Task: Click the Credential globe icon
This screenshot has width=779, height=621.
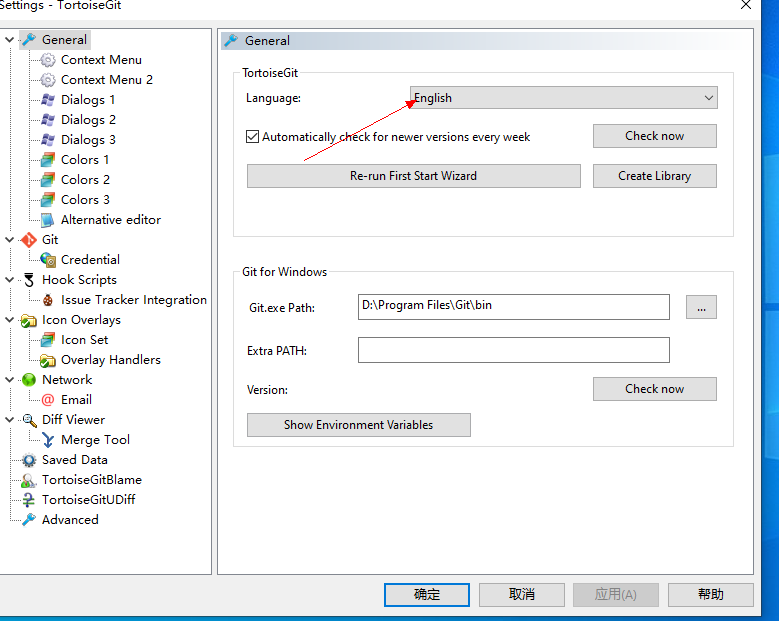Action: [48, 260]
